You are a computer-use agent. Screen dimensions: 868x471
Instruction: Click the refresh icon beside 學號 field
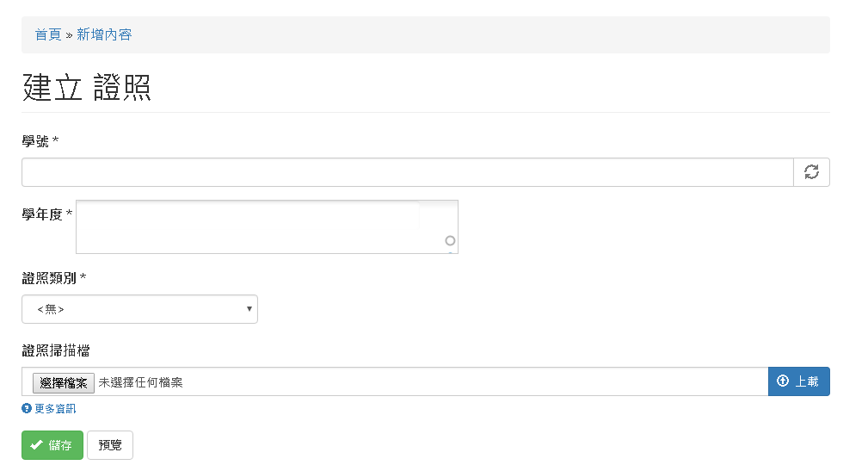(x=811, y=172)
